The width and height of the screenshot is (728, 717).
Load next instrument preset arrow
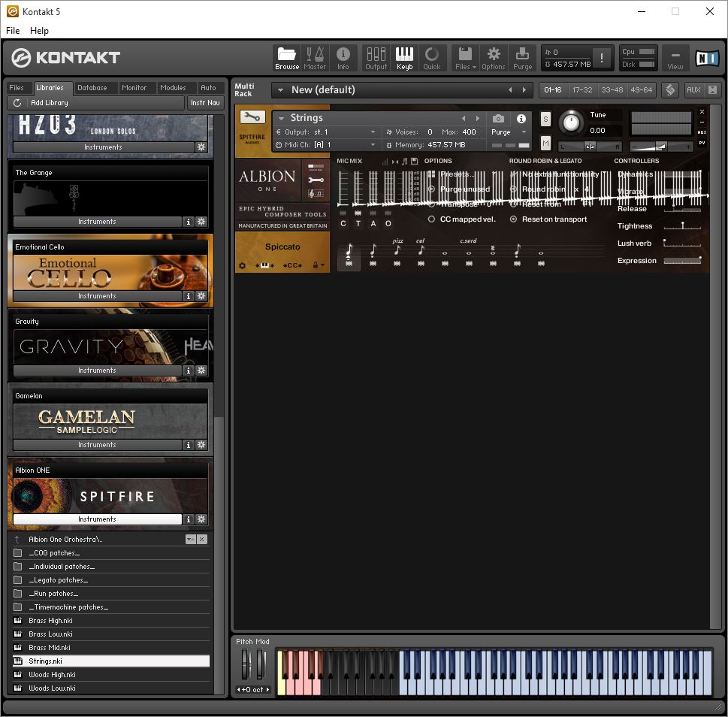477,119
